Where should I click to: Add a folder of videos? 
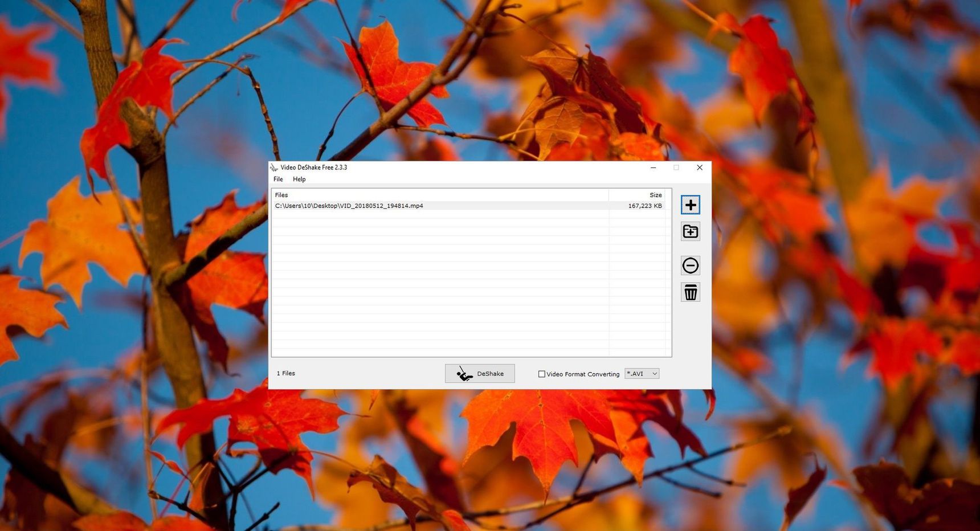click(x=691, y=231)
